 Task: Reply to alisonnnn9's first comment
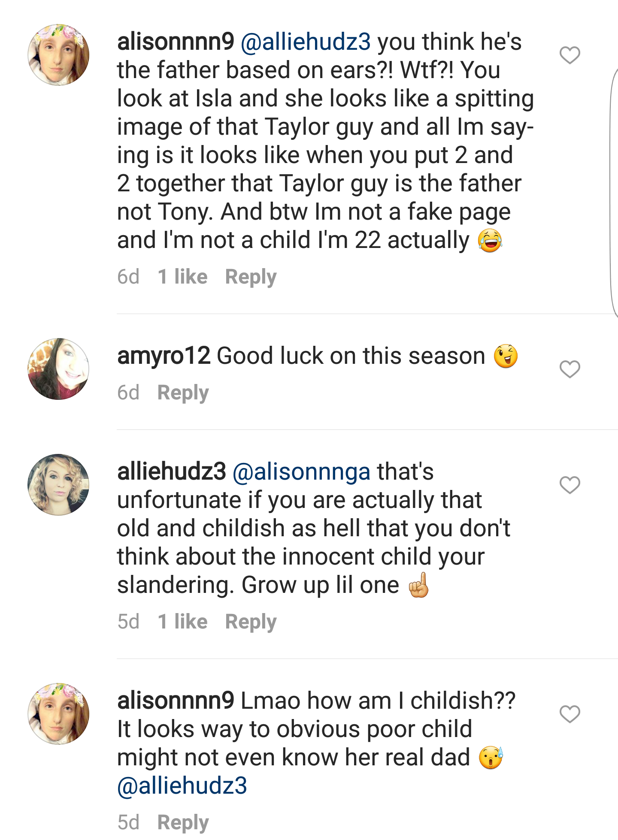click(x=251, y=277)
